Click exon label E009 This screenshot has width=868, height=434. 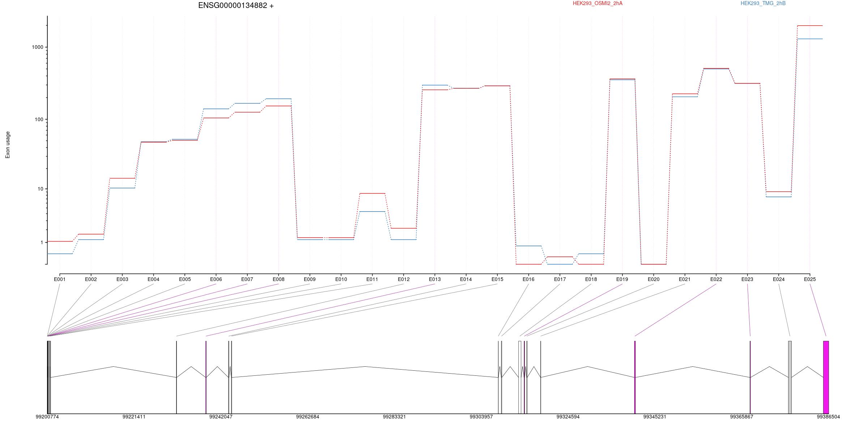coord(310,279)
